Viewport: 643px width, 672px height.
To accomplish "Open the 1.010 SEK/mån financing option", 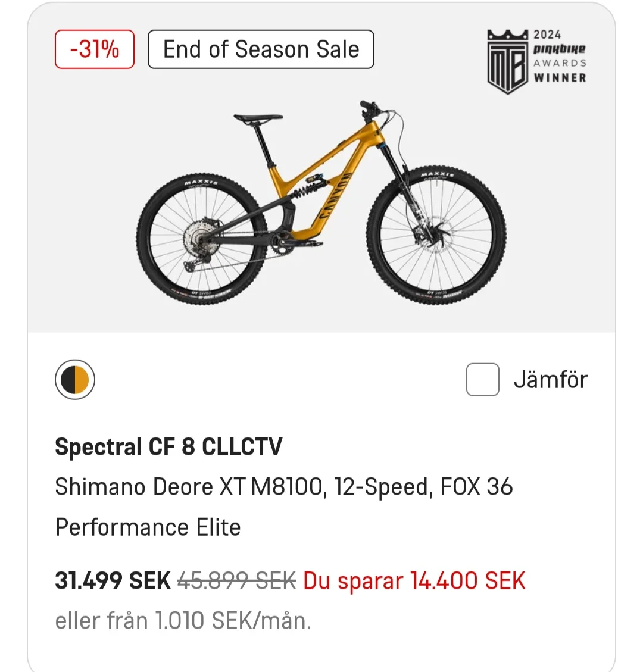I will (x=183, y=621).
